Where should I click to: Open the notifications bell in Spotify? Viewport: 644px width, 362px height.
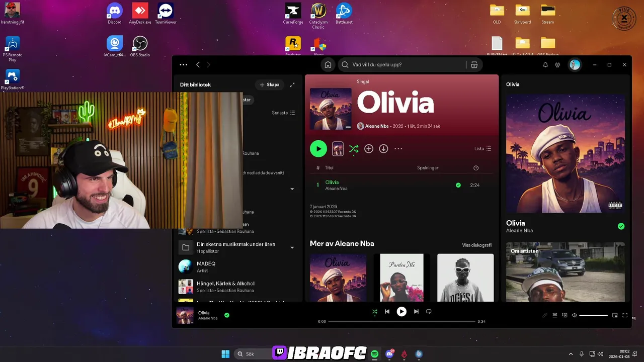545,65
